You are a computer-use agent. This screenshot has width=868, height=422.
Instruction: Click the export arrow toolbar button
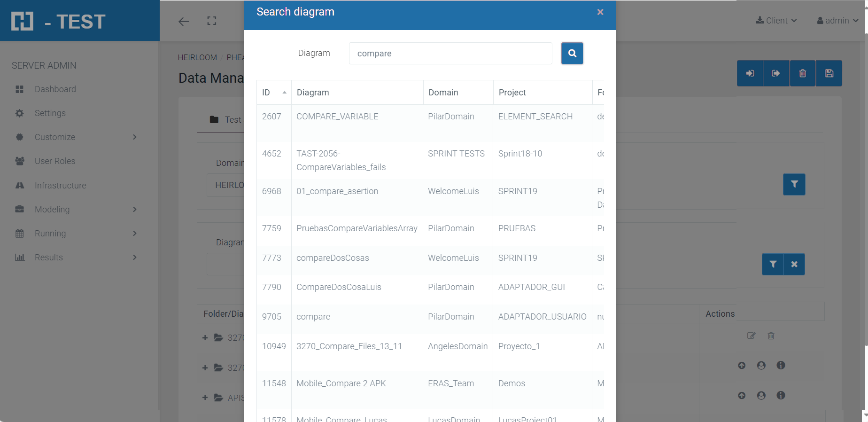[x=776, y=73]
